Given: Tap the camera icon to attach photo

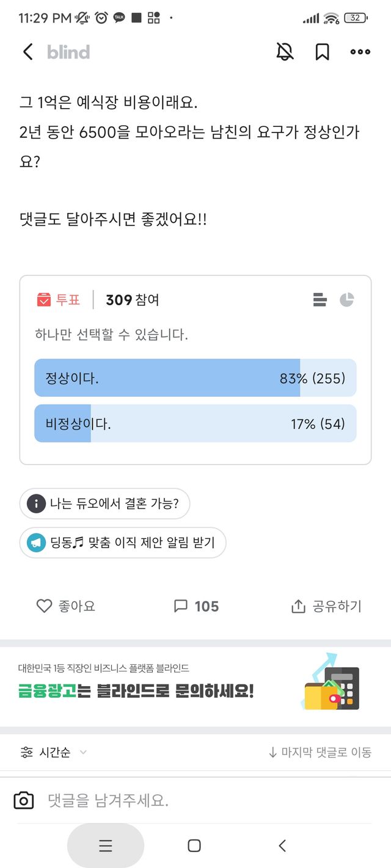Looking at the screenshot, I should click(x=24, y=800).
